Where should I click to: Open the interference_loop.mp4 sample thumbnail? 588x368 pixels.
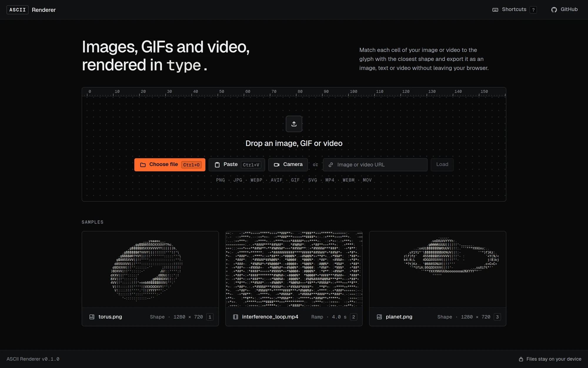294,270
